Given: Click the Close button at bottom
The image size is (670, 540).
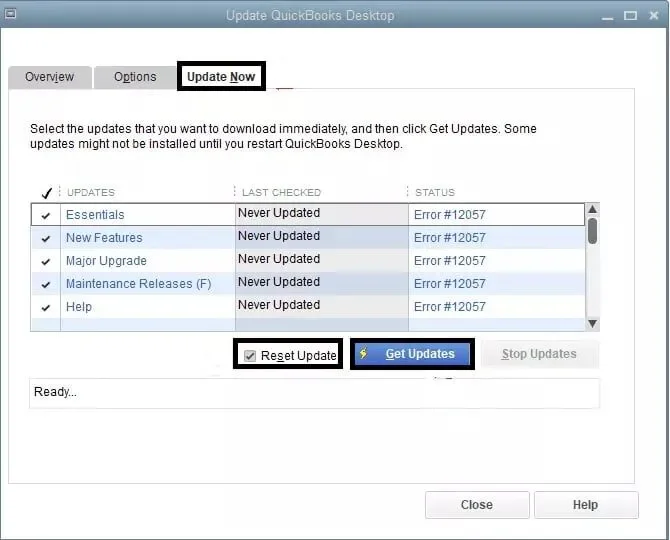Looking at the screenshot, I should (x=477, y=505).
